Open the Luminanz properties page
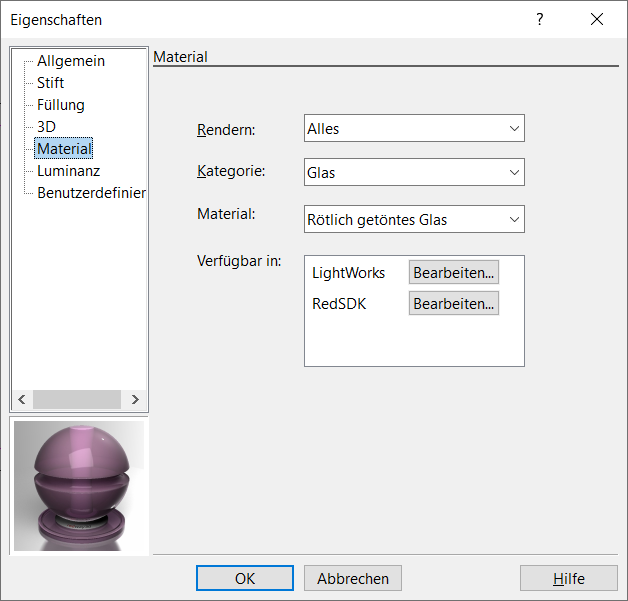The image size is (628, 601). click(x=68, y=171)
